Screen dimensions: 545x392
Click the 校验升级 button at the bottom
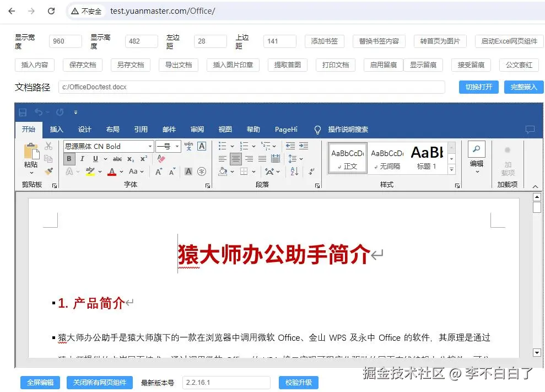tap(298, 382)
